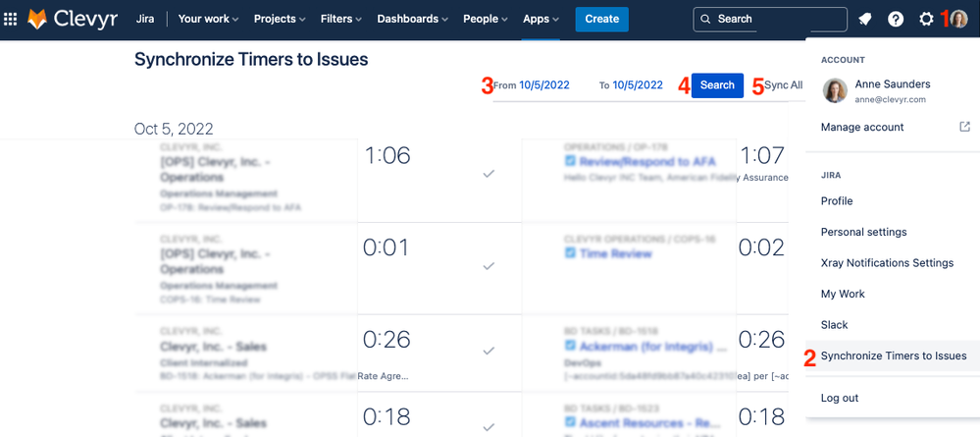Viewport: 980px width, 437px height.
Task: Select Synchronize Timers to Issues menu item
Action: point(893,355)
